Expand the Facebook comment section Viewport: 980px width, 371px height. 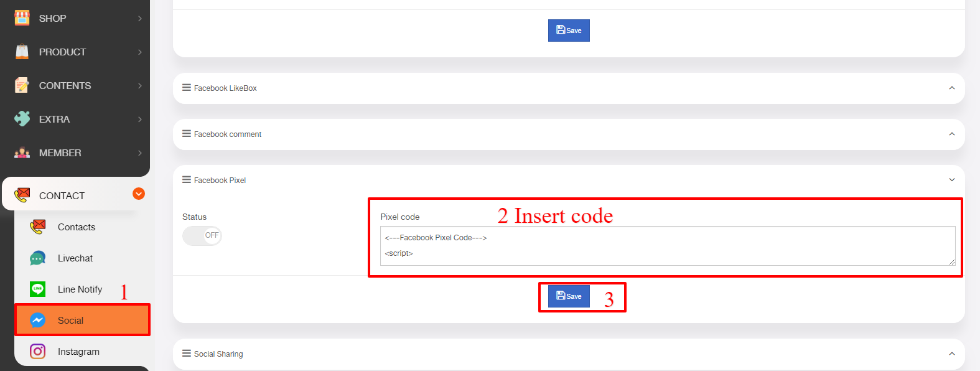(951, 134)
